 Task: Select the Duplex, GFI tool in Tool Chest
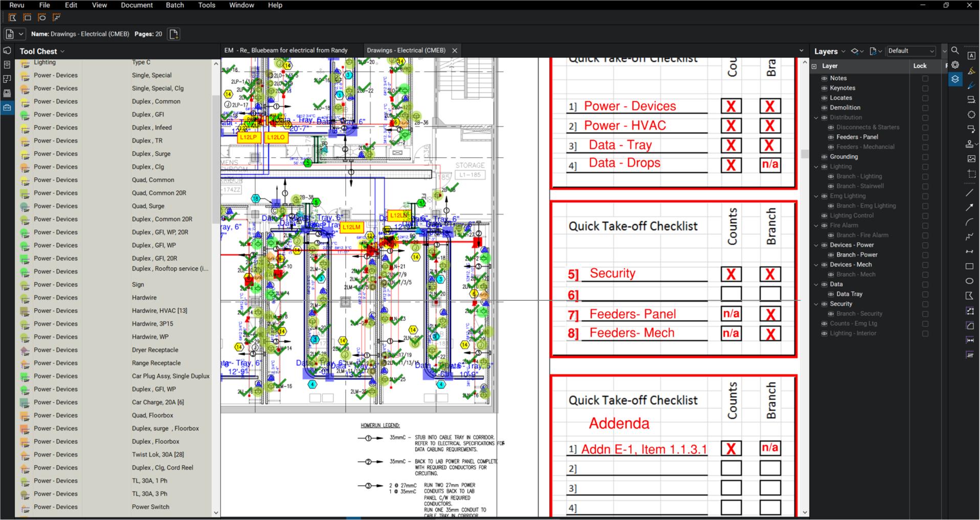[x=102, y=114]
